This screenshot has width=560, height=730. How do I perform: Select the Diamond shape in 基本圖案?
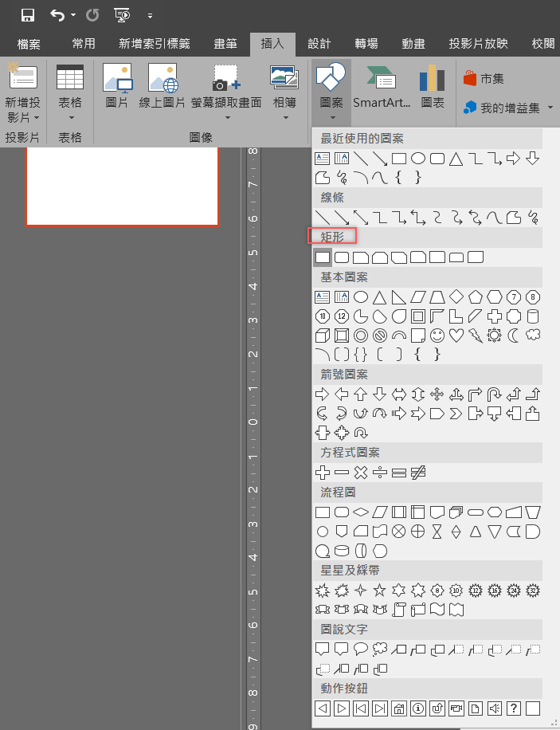tap(456, 296)
